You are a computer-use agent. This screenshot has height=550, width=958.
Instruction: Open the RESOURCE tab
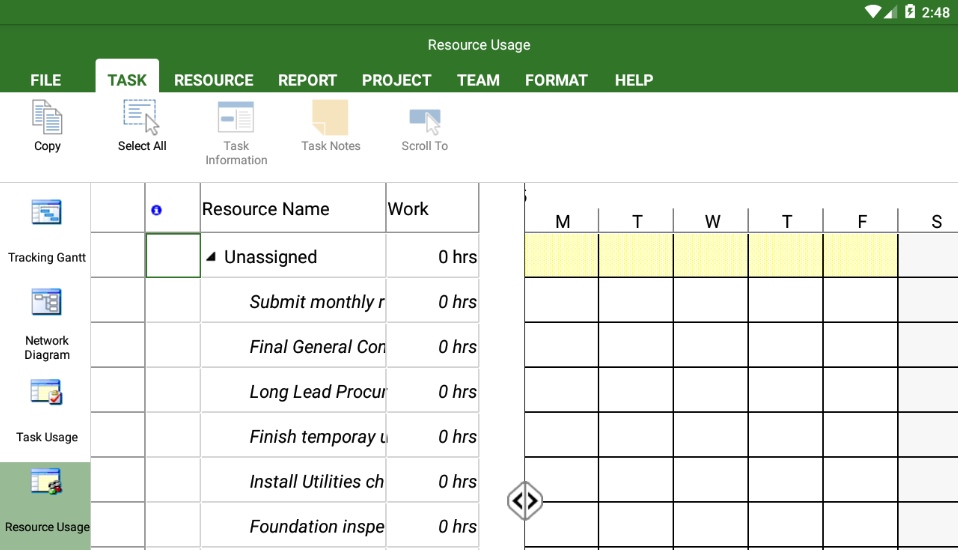[x=213, y=80]
